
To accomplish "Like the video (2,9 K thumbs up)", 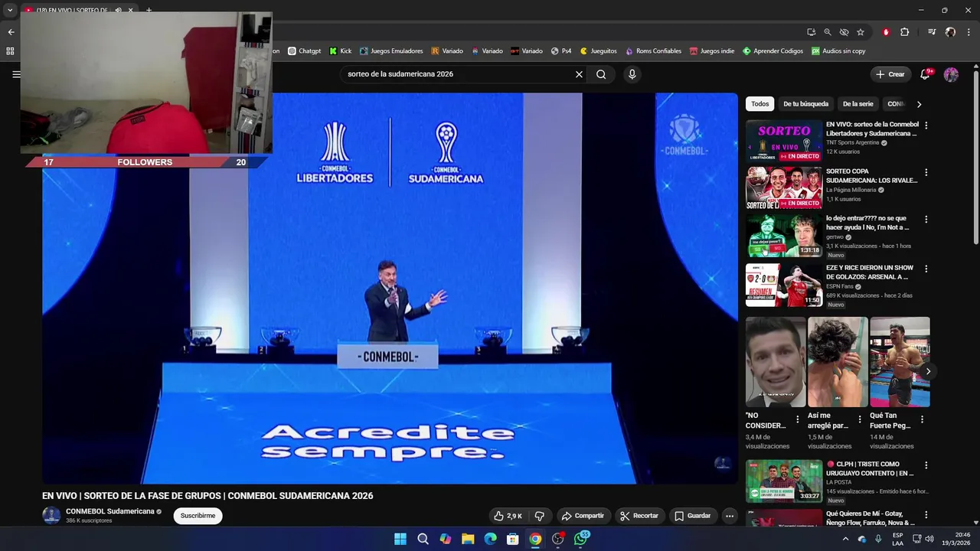I will click(x=508, y=516).
